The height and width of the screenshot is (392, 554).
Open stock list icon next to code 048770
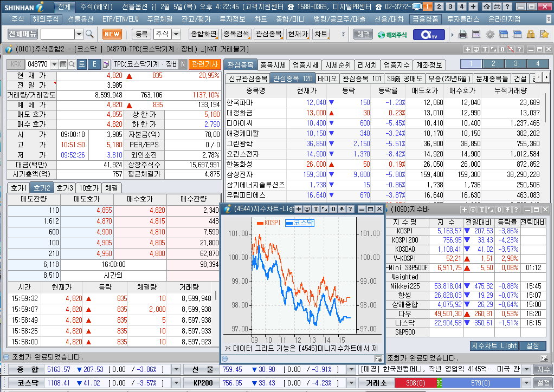63,64
